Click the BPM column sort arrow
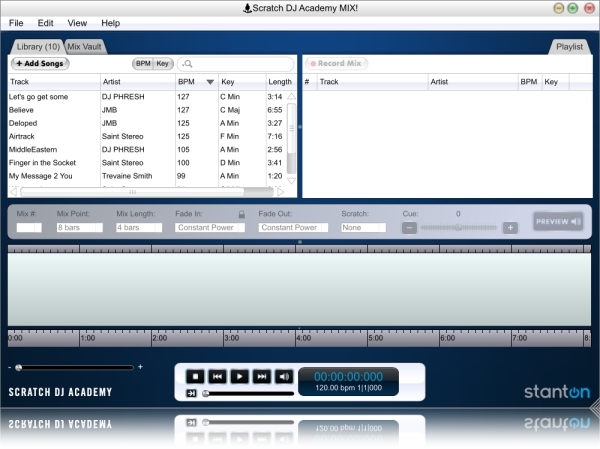The height and width of the screenshot is (449, 600). click(210, 82)
